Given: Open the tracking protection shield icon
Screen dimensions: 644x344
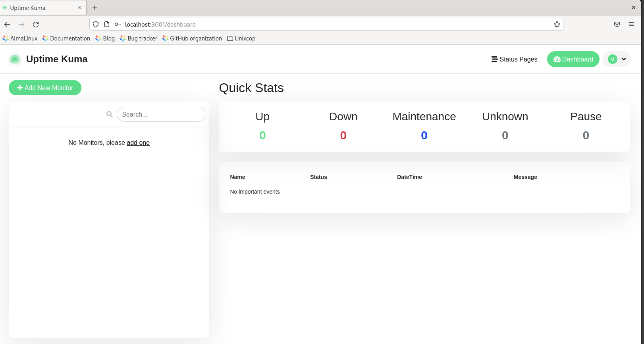Looking at the screenshot, I should tap(96, 24).
